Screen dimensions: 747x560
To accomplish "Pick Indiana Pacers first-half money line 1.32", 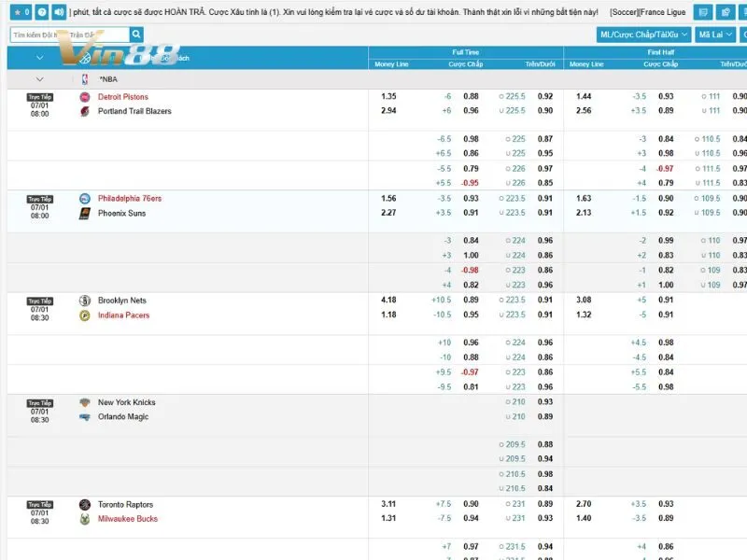I will [x=584, y=315].
